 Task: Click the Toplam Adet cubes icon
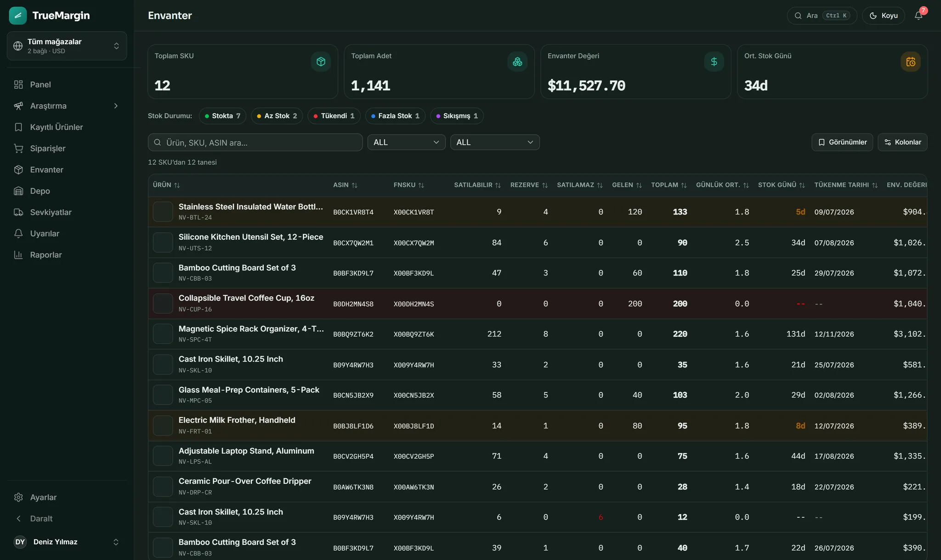coord(517,62)
